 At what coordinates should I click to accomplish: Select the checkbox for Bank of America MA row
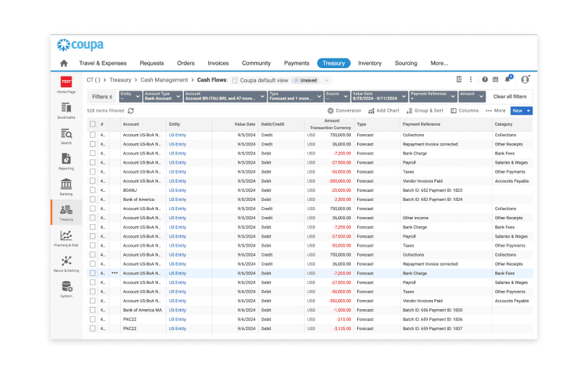coord(93,310)
